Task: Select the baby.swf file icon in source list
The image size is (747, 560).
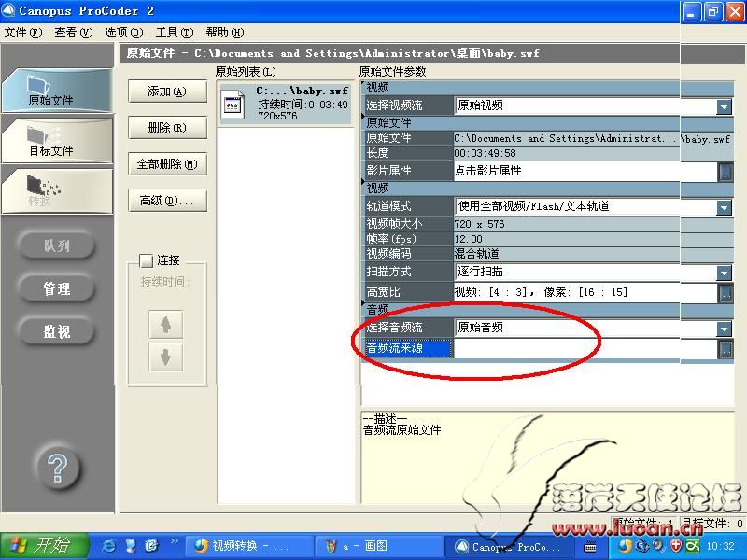Action: (x=233, y=105)
